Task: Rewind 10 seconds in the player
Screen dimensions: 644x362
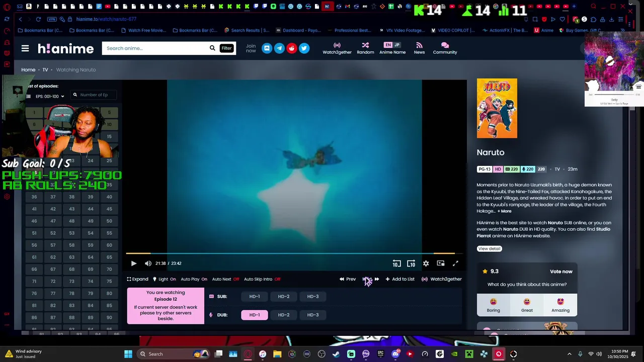Action: (x=397, y=263)
